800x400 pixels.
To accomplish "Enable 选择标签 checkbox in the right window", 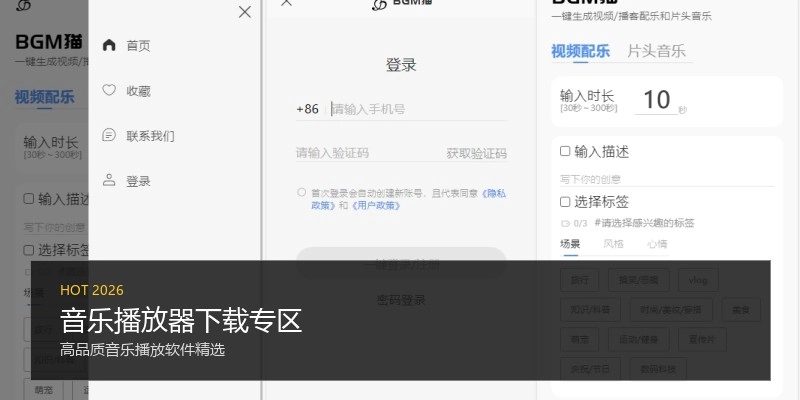I will coord(565,202).
